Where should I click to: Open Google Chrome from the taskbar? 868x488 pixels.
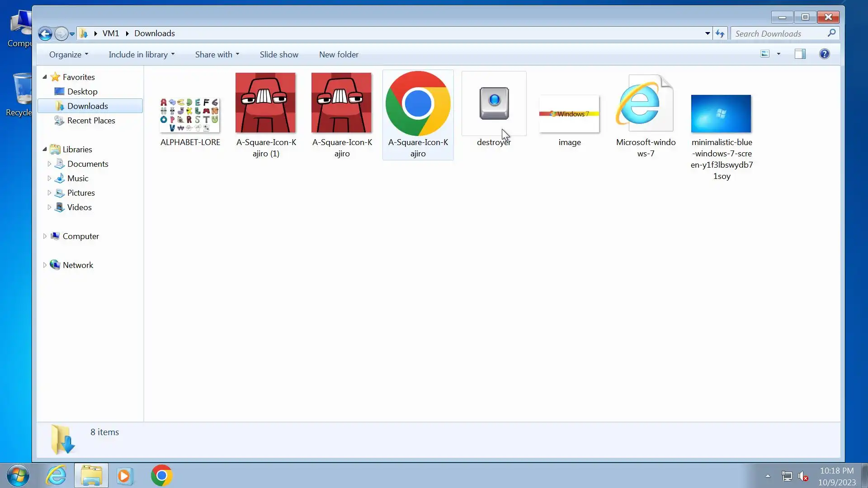tap(161, 475)
